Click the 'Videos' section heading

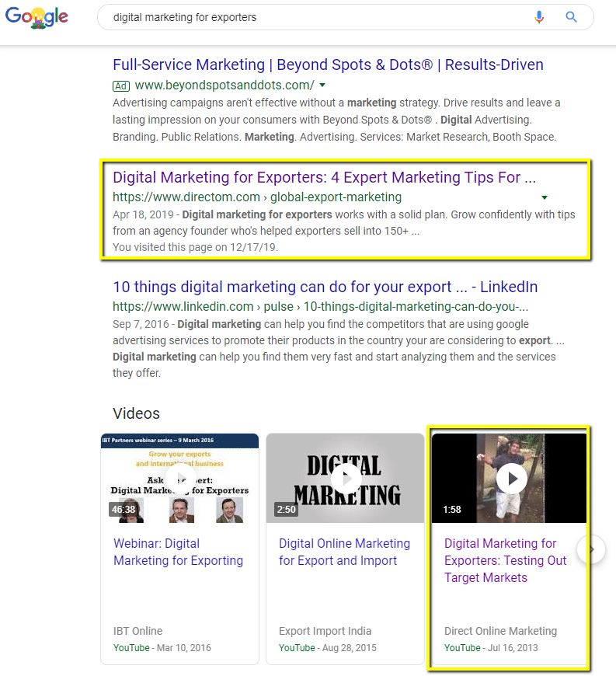[136, 413]
